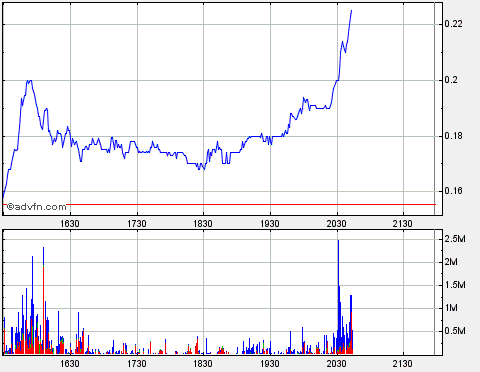
Task: Click the tallest volume bar near 2030
Action: coord(338,297)
